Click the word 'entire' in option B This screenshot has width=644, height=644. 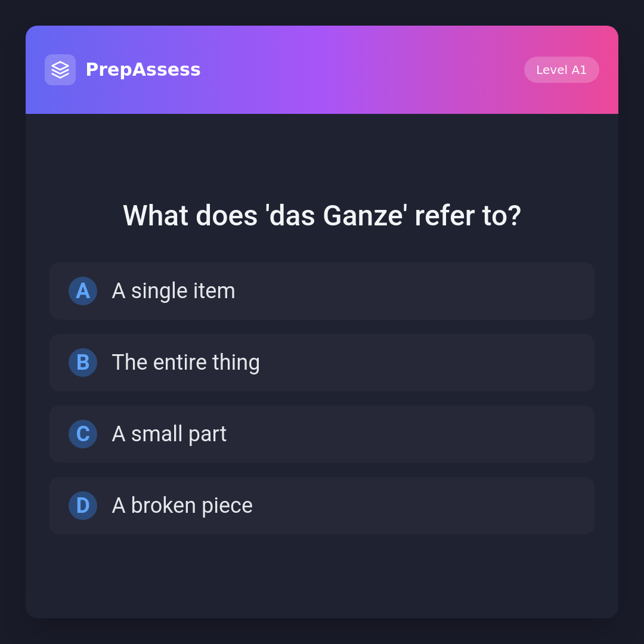pos(177,363)
